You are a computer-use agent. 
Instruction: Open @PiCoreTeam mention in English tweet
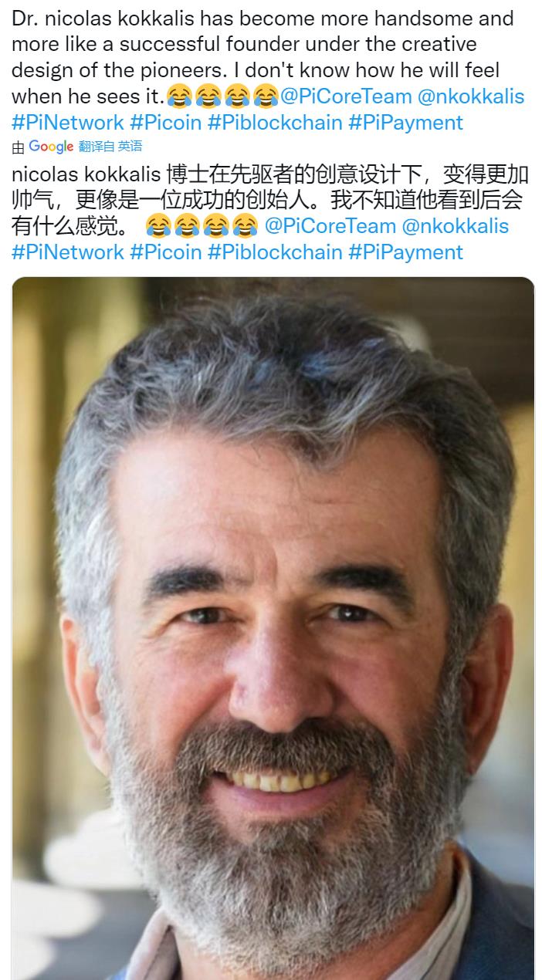345,96
